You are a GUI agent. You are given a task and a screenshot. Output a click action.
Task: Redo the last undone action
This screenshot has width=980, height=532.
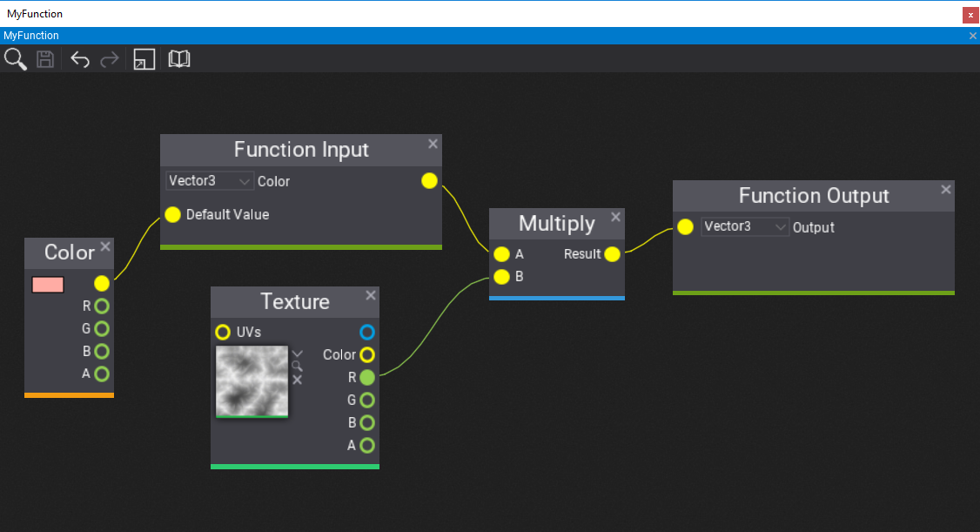point(109,59)
